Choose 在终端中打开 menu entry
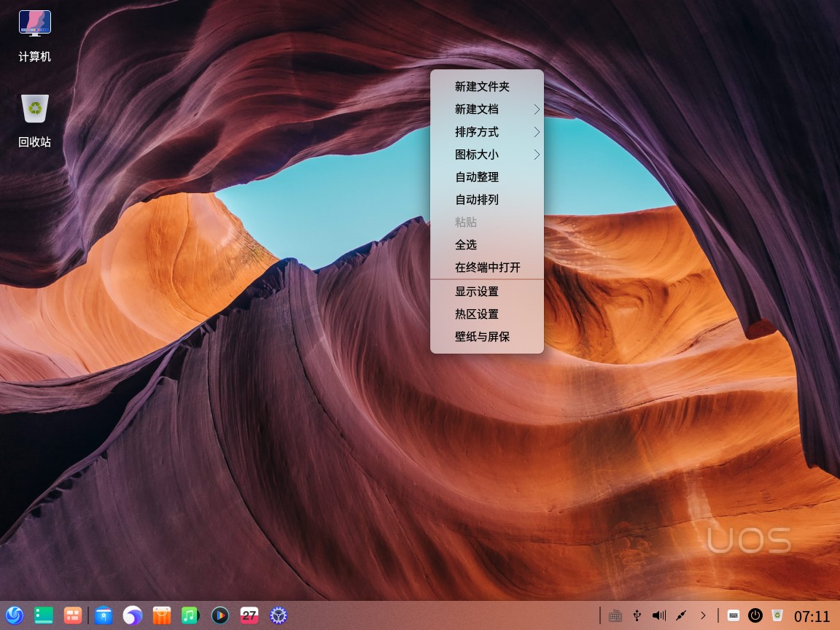This screenshot has width=840, height=630. pyautogui.click(x=487, y=267)
